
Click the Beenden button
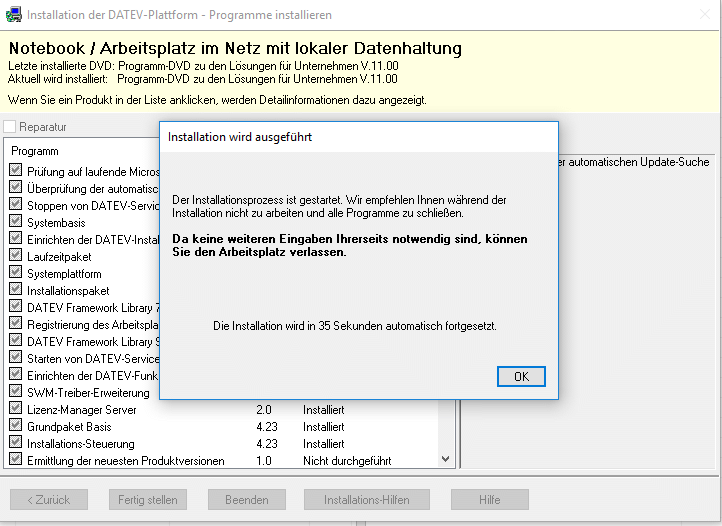point(247,499)
